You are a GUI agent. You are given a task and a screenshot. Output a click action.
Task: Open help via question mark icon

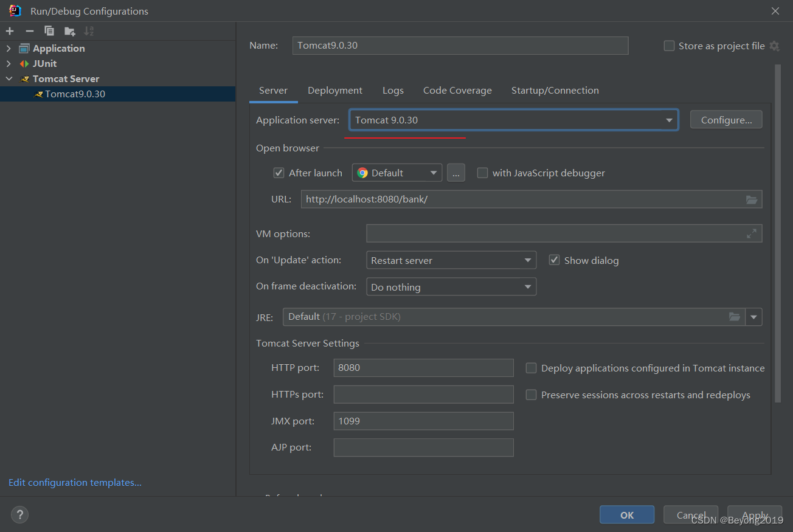19,515
